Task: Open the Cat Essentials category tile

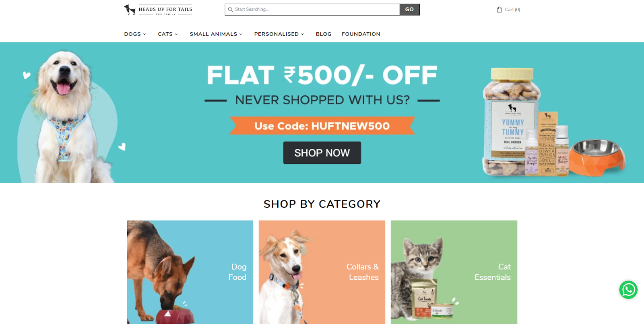Action: click(x=454, y=272)
